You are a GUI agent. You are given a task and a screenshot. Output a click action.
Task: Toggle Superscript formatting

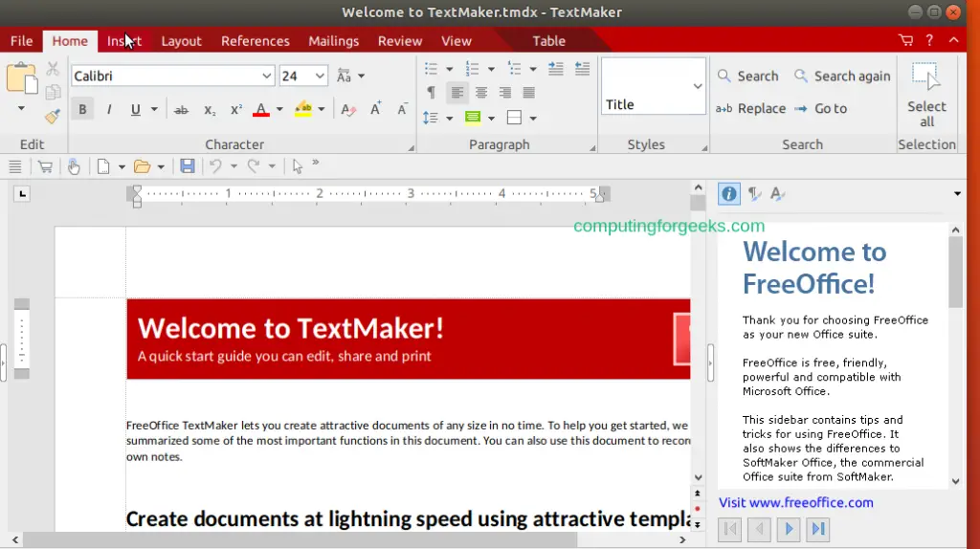click(235, 110)
